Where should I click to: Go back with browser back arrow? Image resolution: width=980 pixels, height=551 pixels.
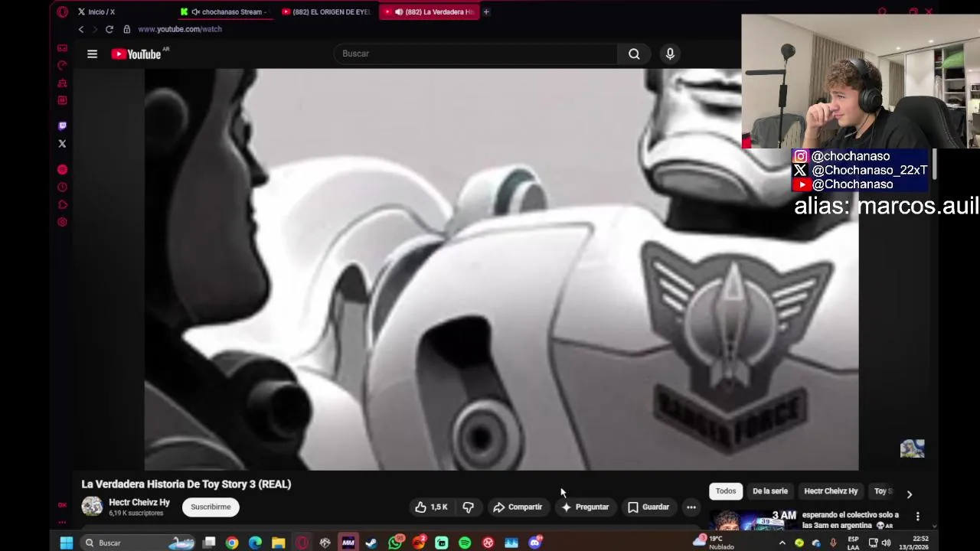pyautogui.click(x=80, y=29)
